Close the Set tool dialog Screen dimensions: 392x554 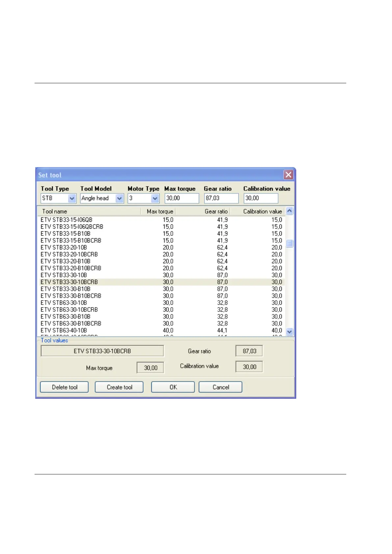tap(288, 175)
